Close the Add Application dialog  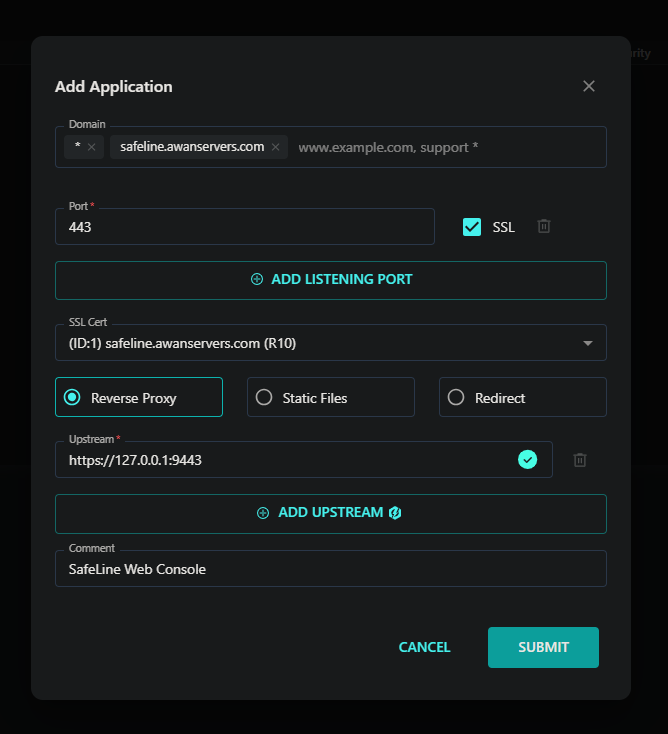coord(588,86)
